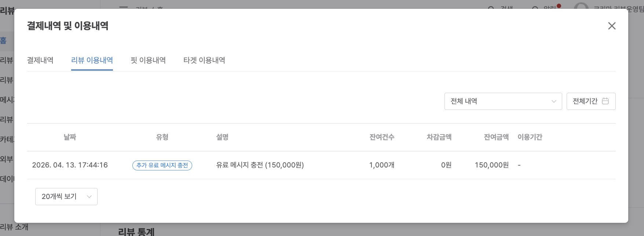644x236 pixels.
Task: Close the 결제내역 및 이용내역 dialog
Action: 611,26
